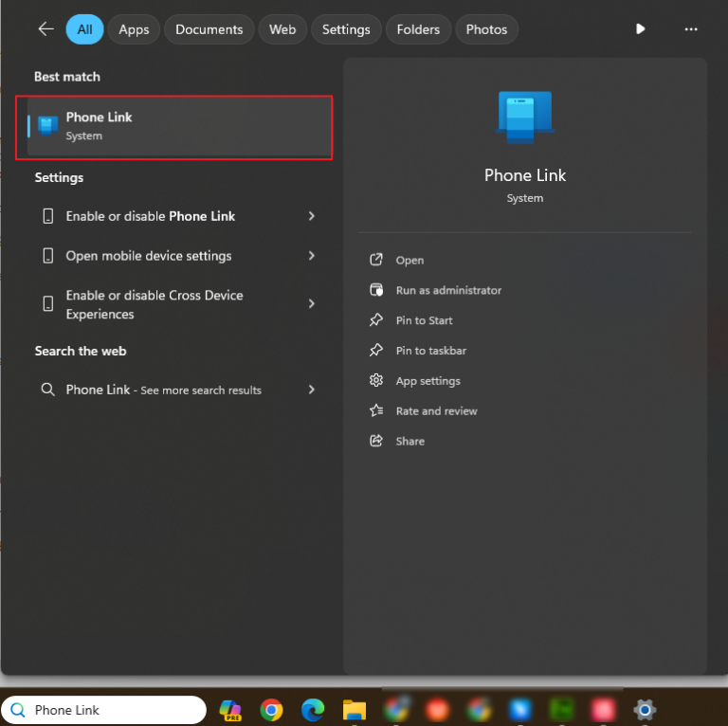Choose Pin to taskbar
Viewport: 728px width, 726px height.
click(x=431, y=351)
